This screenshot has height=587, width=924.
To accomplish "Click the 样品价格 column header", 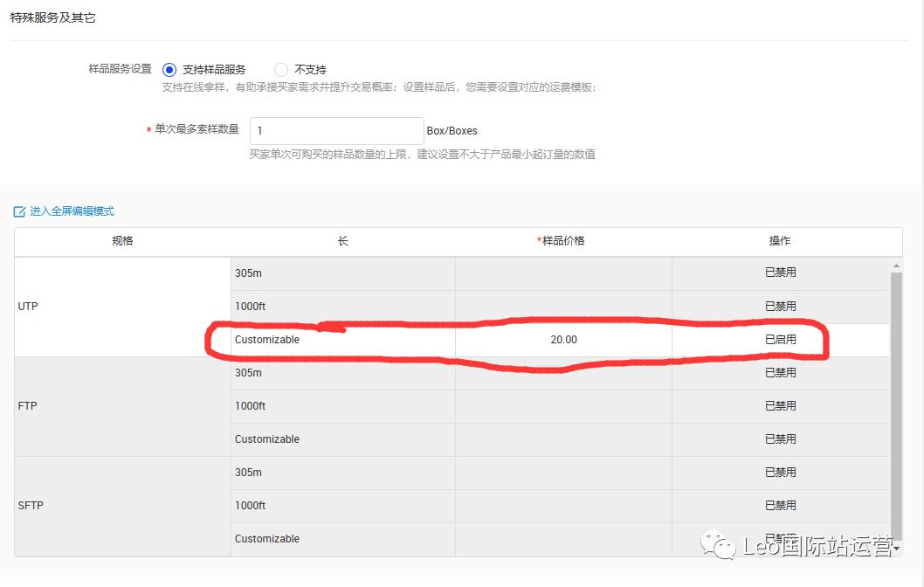I will click(562, 241).
